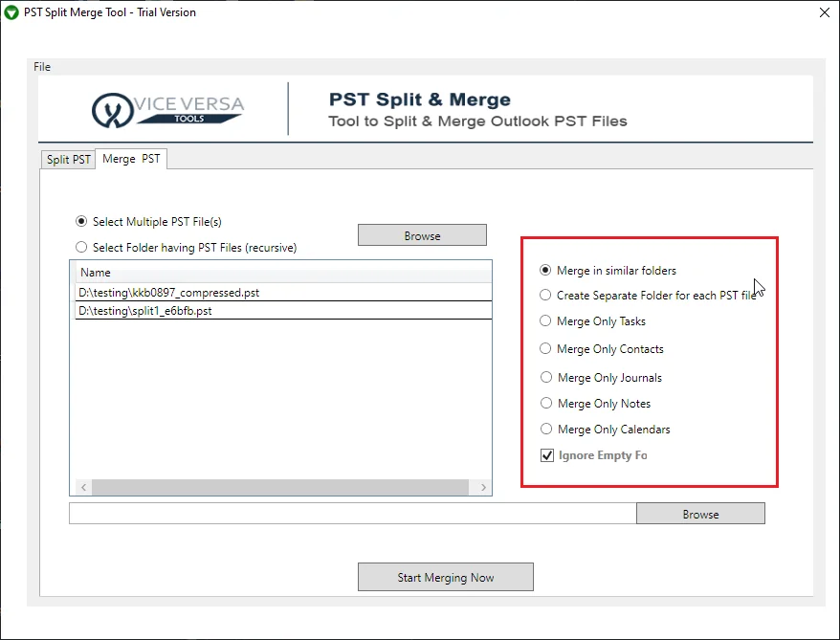Click the PST Split Merge Tool title bar icon
Image resolution: width=840 pixels, height=640 pixels.
pos(11,12)
